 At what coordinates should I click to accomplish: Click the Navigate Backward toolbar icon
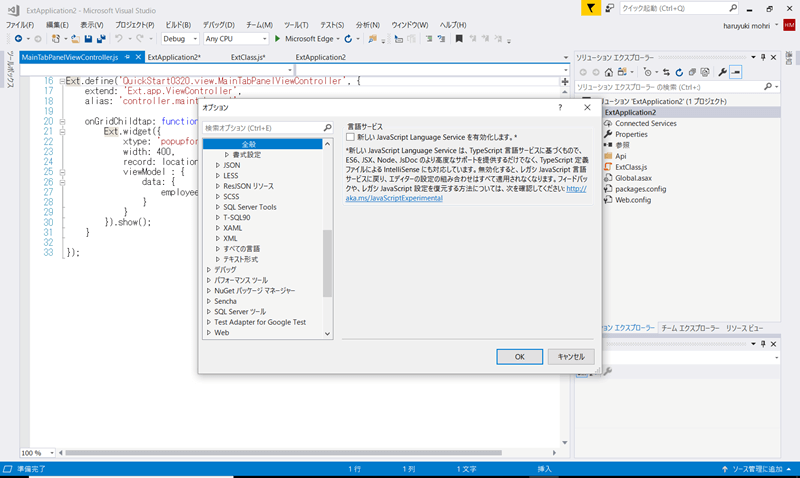(18, 39)
